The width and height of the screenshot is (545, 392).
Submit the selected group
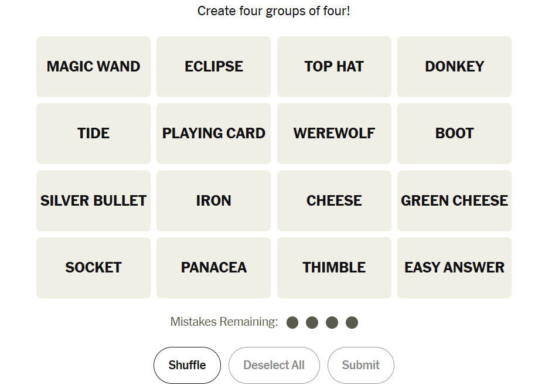coord(360,365)
